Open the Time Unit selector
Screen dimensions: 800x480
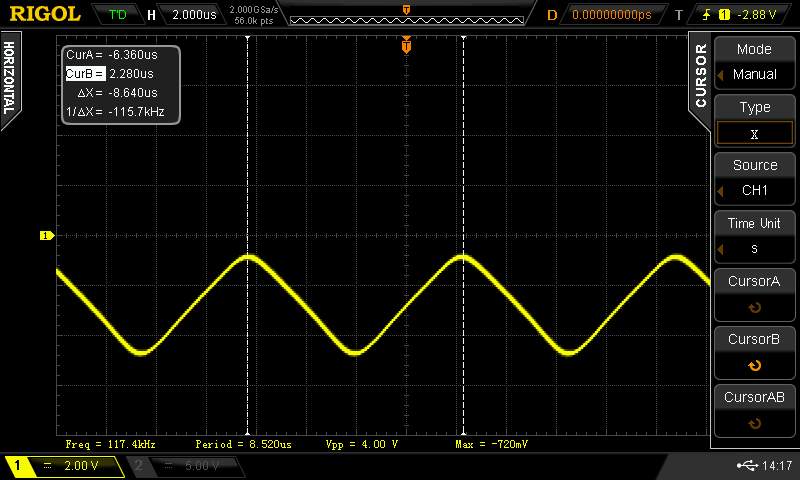pyautogui.click(x=754, y=236)
